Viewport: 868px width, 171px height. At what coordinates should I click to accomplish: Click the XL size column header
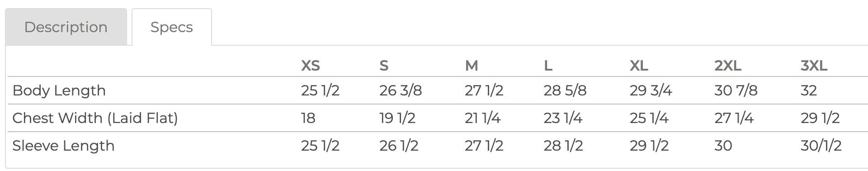click(639, 66)
